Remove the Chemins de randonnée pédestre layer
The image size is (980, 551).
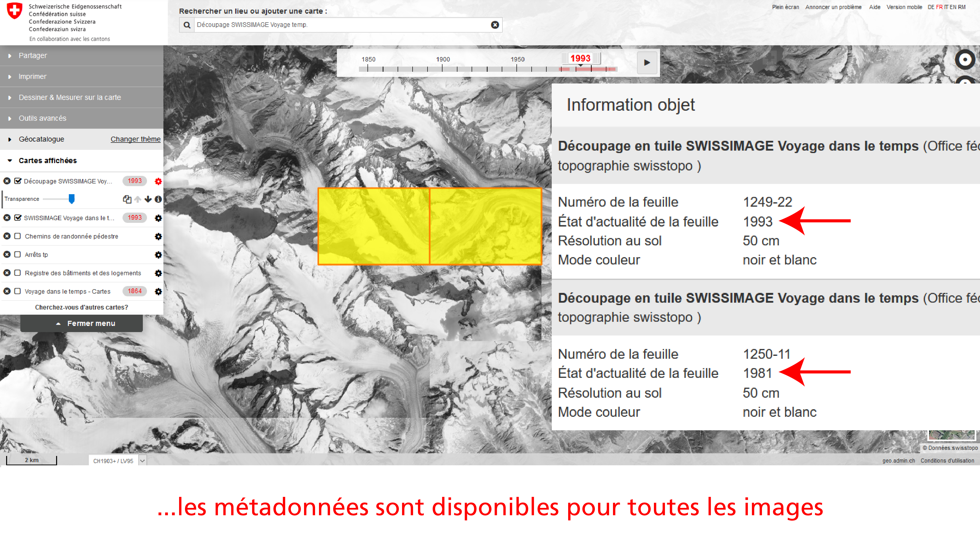coord(7,236)
